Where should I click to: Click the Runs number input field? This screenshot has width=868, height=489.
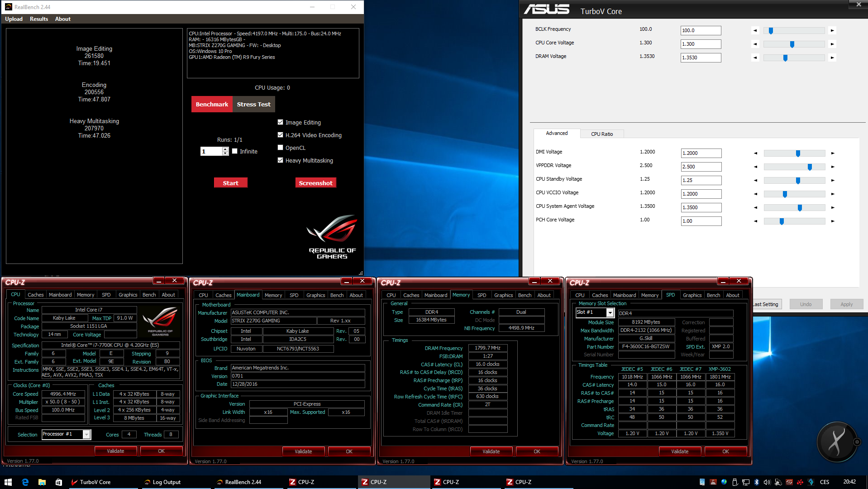coord(211,151)
